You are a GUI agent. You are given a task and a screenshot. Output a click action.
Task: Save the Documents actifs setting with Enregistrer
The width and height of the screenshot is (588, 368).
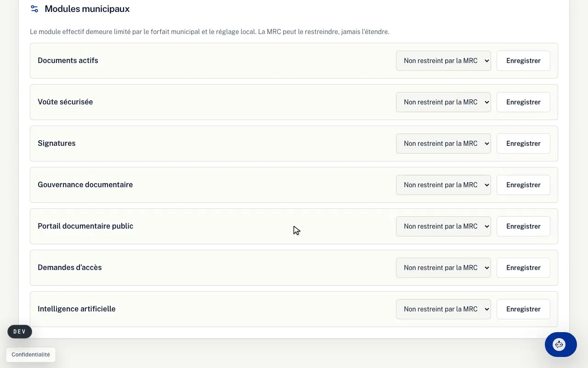523,61
